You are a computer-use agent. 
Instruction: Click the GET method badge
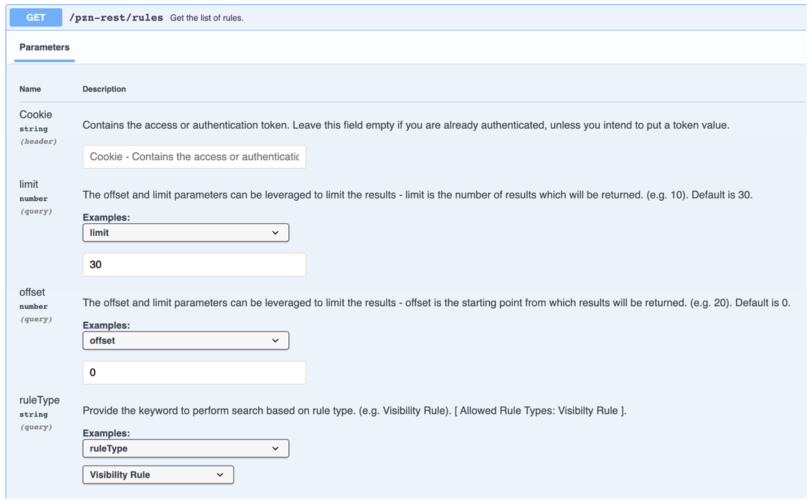click(x=35, y=17)
